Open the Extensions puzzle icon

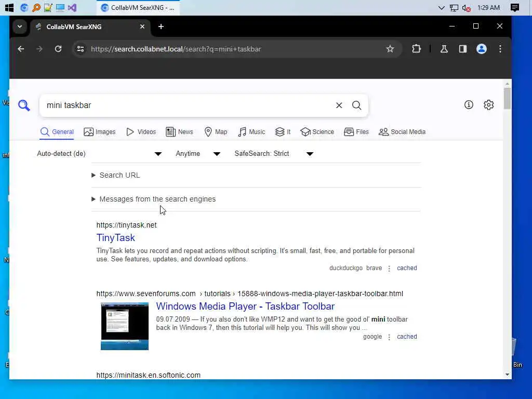(x=416, y=49)
